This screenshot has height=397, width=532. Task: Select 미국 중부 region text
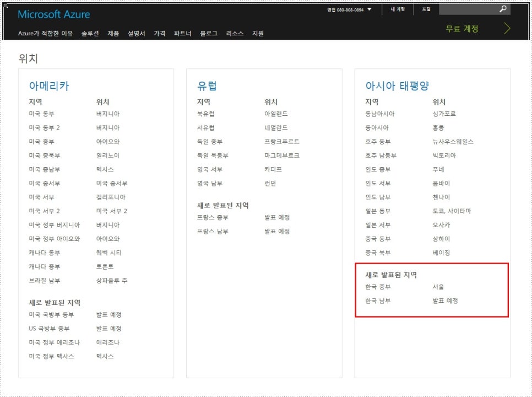[x=41, y=142]
